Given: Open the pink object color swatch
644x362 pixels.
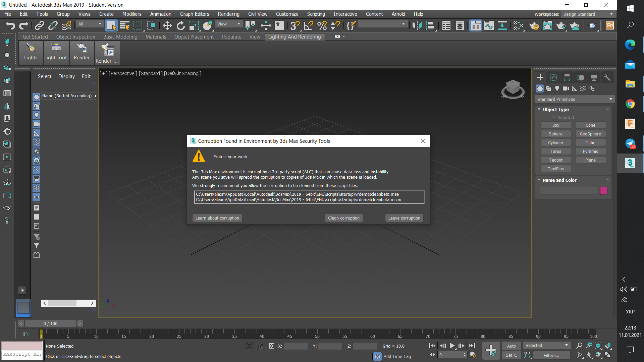Looking at the screenshot, I should (x=603, y=191).
